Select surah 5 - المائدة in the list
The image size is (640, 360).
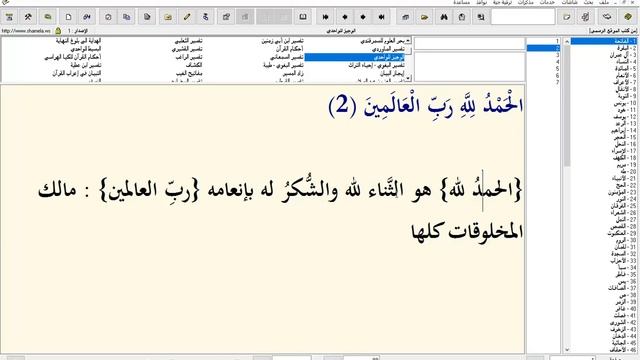[x=603, y=69]
